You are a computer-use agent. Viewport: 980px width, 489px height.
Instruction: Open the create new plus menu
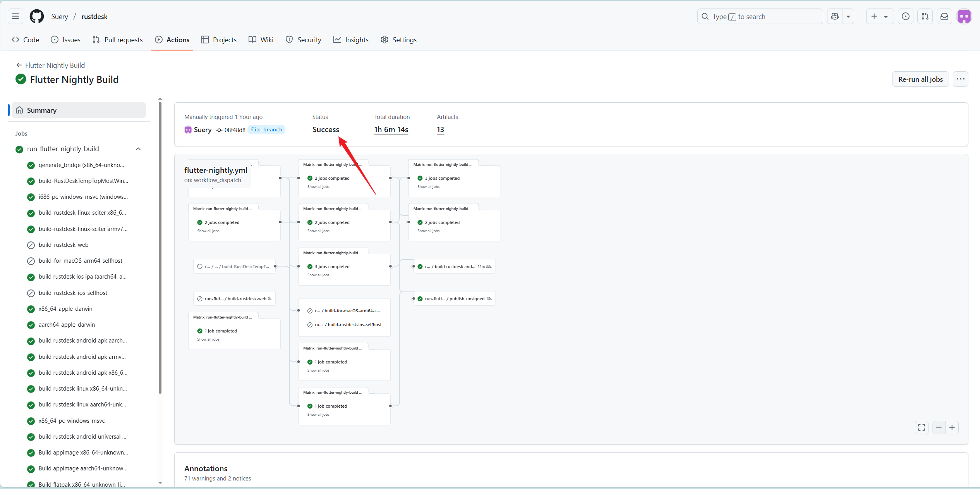click(880, 16)
